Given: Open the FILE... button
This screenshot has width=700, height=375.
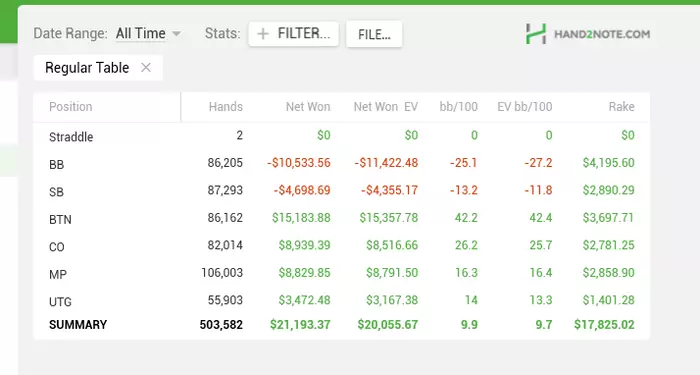Looking at the screenshot, I should click(374, 34).
